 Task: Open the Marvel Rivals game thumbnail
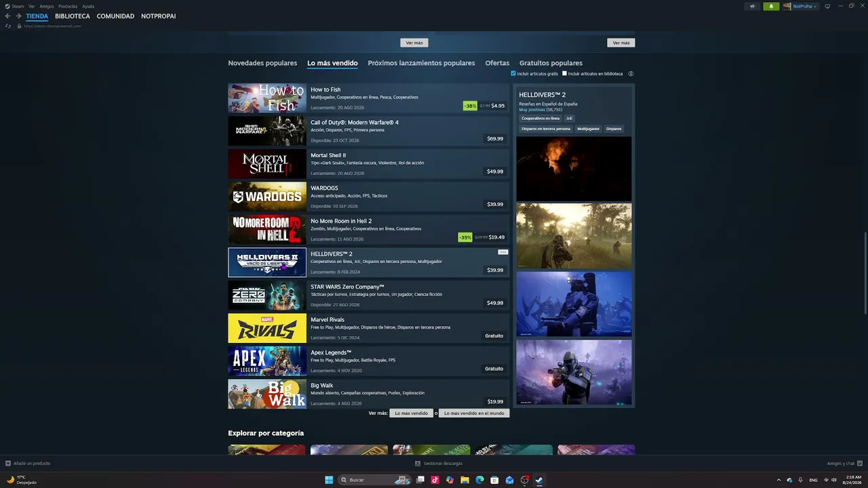click(x=267, y=328)
